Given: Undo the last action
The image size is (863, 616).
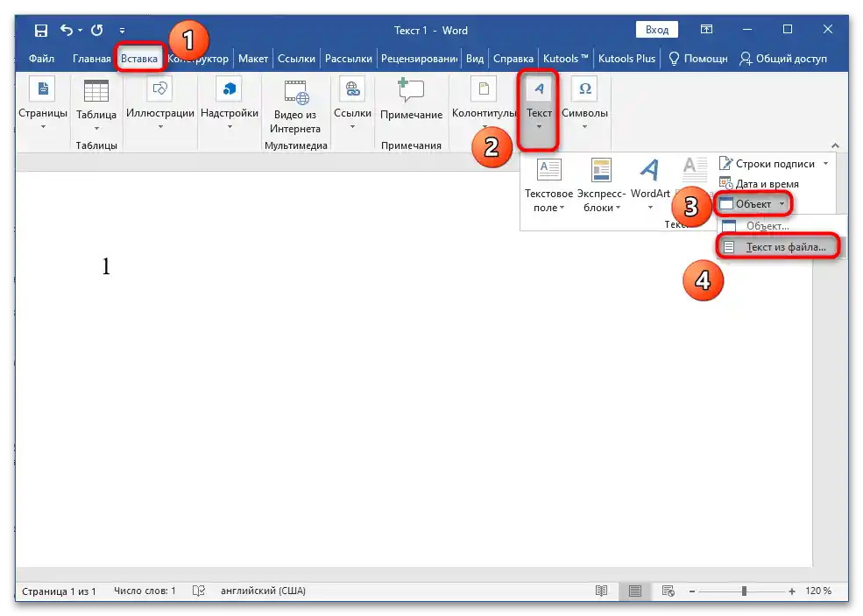Looking at the screenshot, I should pos(67,30).
